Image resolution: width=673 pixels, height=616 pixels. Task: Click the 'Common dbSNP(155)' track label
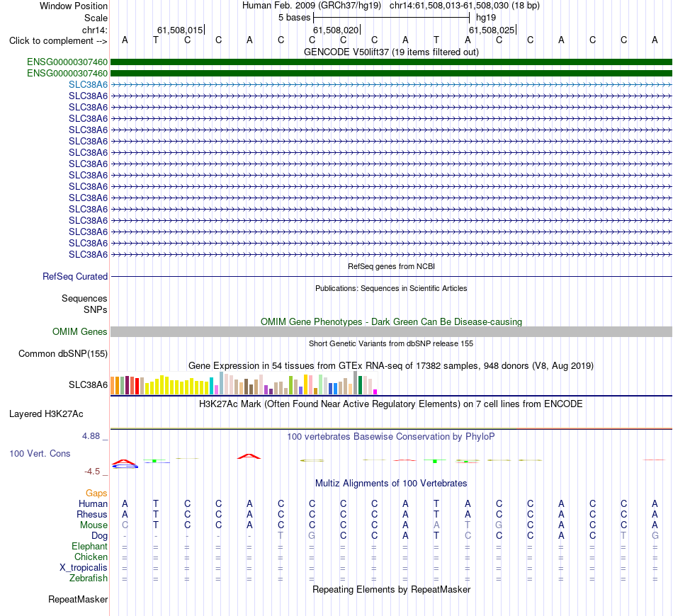click(x=63, y=354)
